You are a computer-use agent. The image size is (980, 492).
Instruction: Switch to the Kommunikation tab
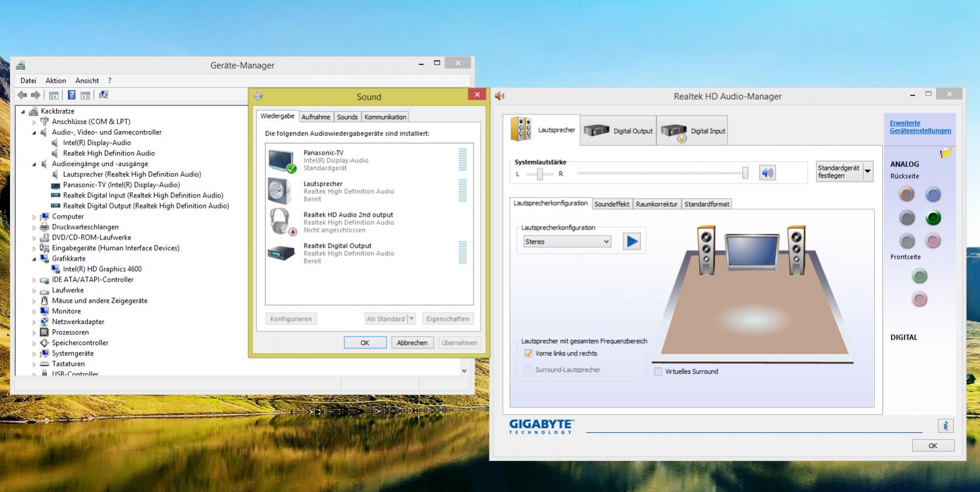click(385, 117)
